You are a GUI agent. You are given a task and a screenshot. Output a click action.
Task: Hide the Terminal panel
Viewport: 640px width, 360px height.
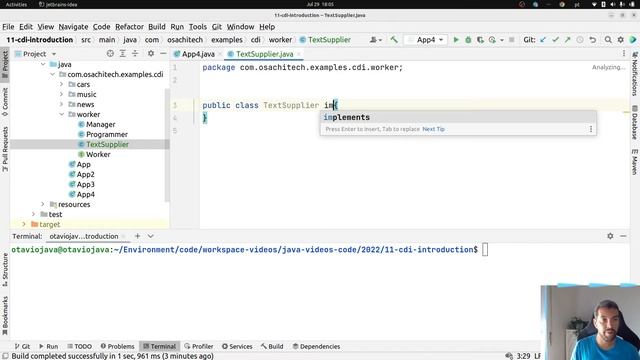pos(623,236)
